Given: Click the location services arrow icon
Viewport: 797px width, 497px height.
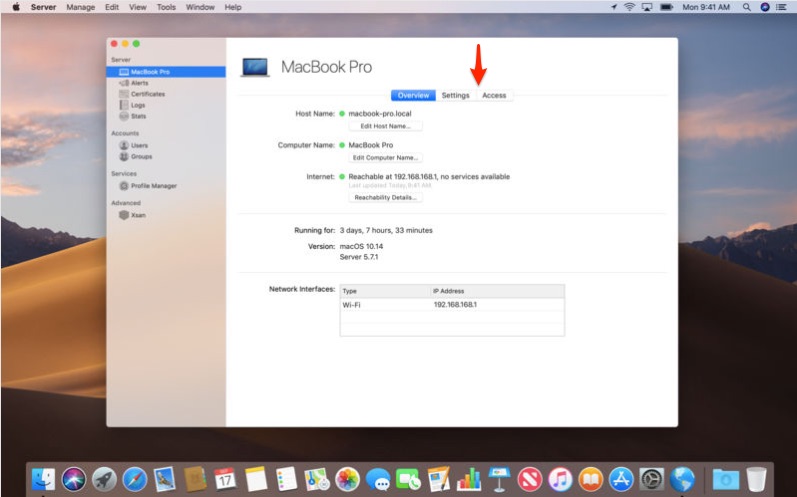Looking at the screenshot, I should [614, 7].
